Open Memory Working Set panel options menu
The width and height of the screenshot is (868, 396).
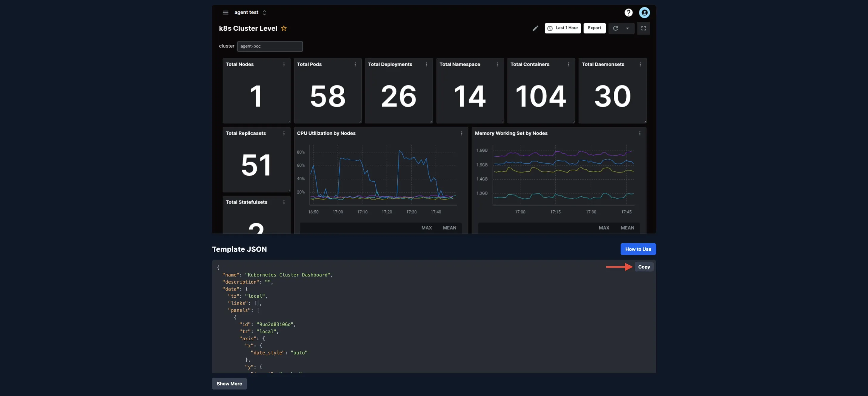(x=640, y=133)
